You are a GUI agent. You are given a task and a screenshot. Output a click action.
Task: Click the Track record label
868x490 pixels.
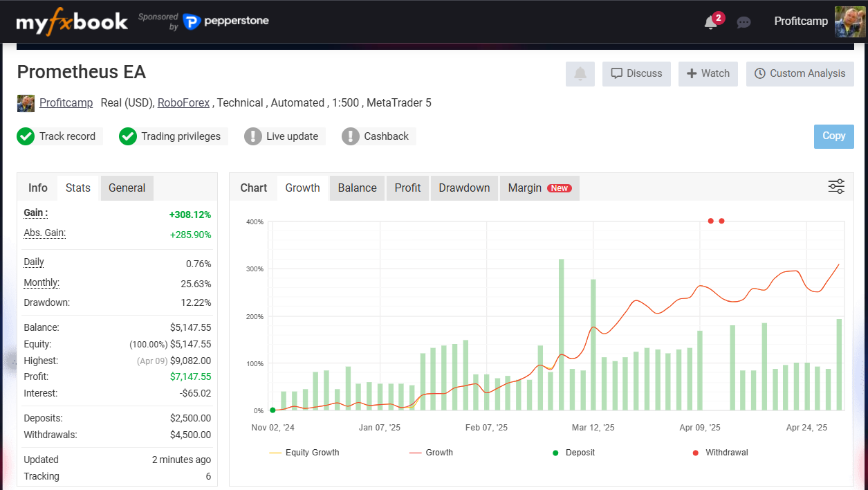[67, 136]
